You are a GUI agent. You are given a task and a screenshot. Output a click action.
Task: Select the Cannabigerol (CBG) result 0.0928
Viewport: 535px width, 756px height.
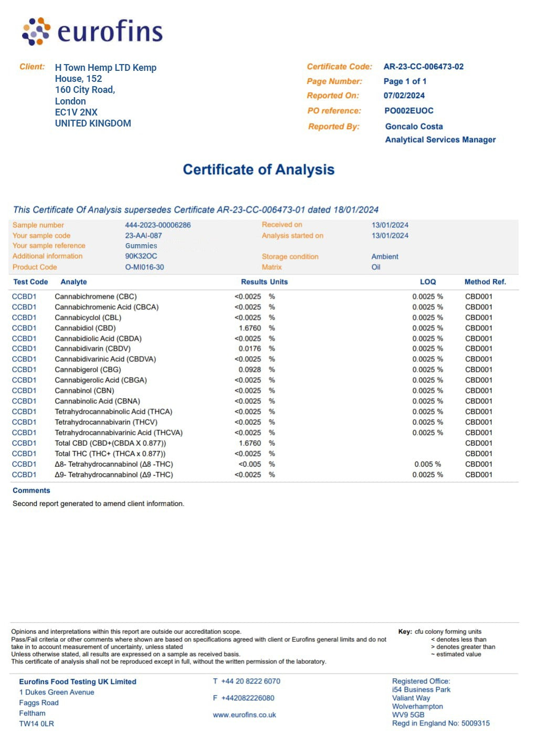pyautogui.click(x=249, y=370)
